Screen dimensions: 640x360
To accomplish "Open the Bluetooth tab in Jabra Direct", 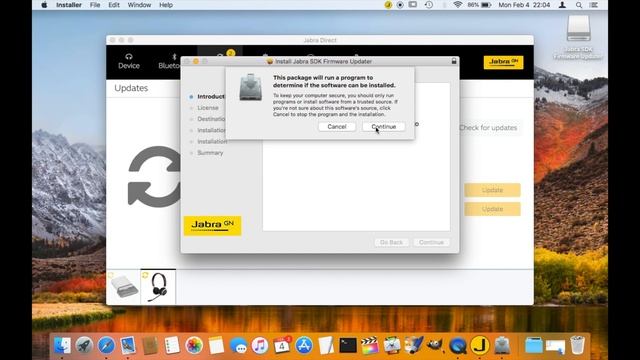I will 169,61.
